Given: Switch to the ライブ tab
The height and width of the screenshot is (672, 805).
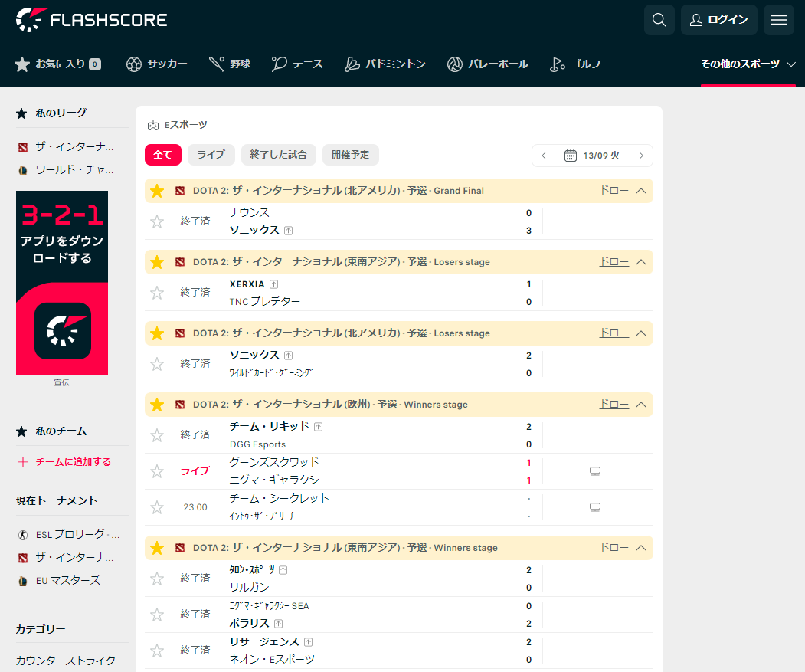Looking at the screenshot, I should [x=211, y=155].
